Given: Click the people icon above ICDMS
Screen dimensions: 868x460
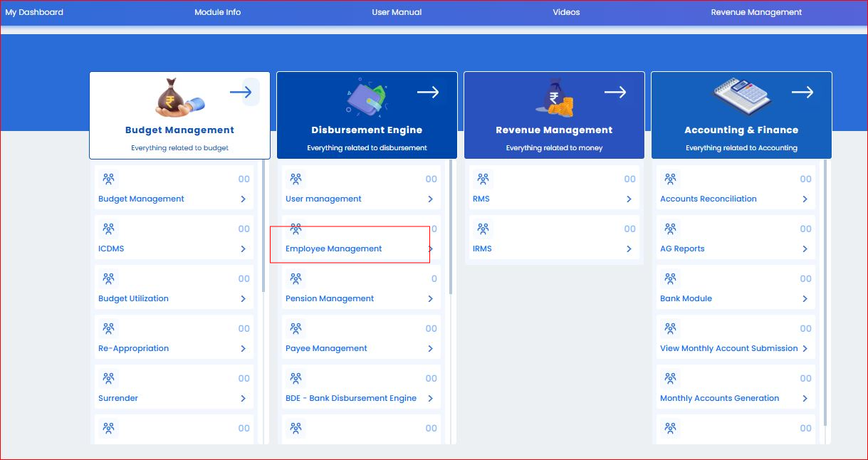Looking at the screenshot, I should coord(108,229).
